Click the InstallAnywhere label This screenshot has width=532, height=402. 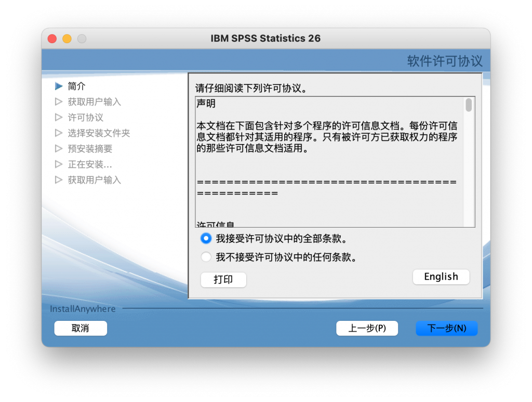(83, 308)
